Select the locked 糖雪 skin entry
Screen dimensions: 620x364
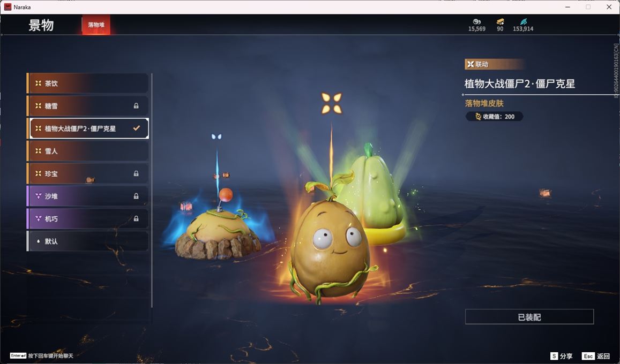pyautogui.click(x=87, y=106)
